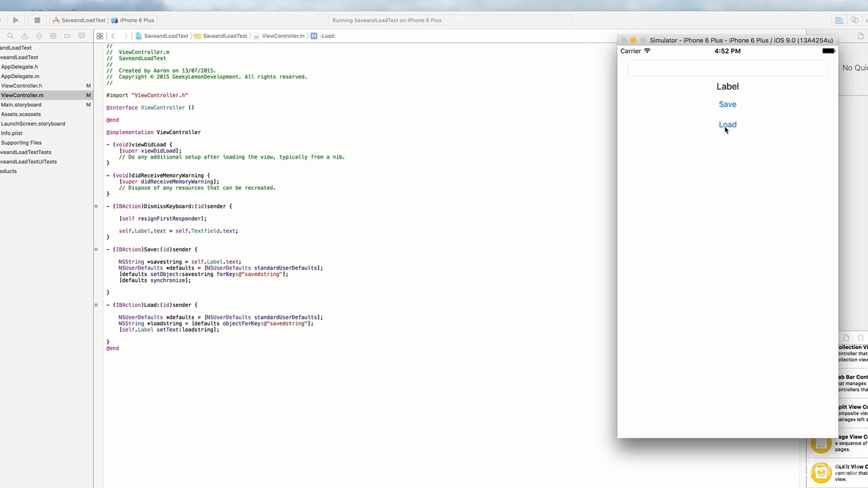This screenshot has width=868, height=488.
Task: Click the Running SaveandLoadText activity status
Action: pyautogui.click(x=387, y=20)
